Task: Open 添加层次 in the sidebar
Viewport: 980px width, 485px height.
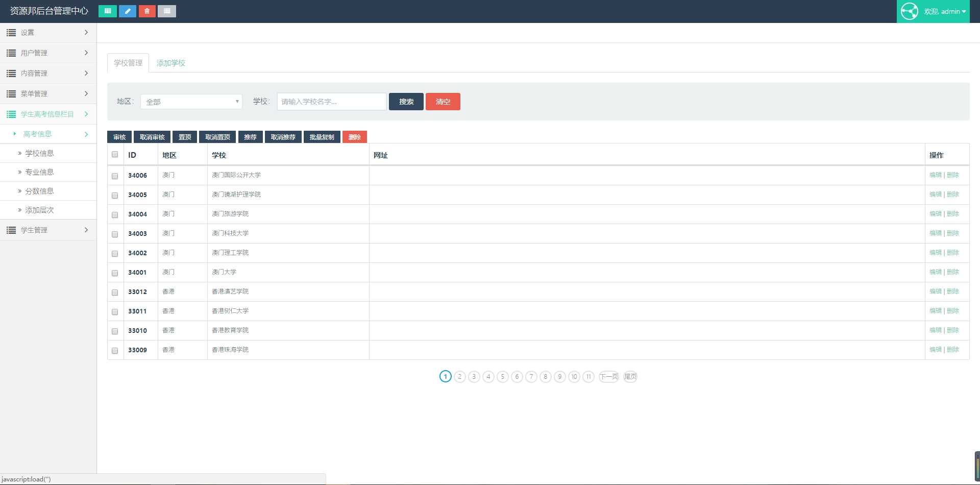Action: tap(39, 210)
